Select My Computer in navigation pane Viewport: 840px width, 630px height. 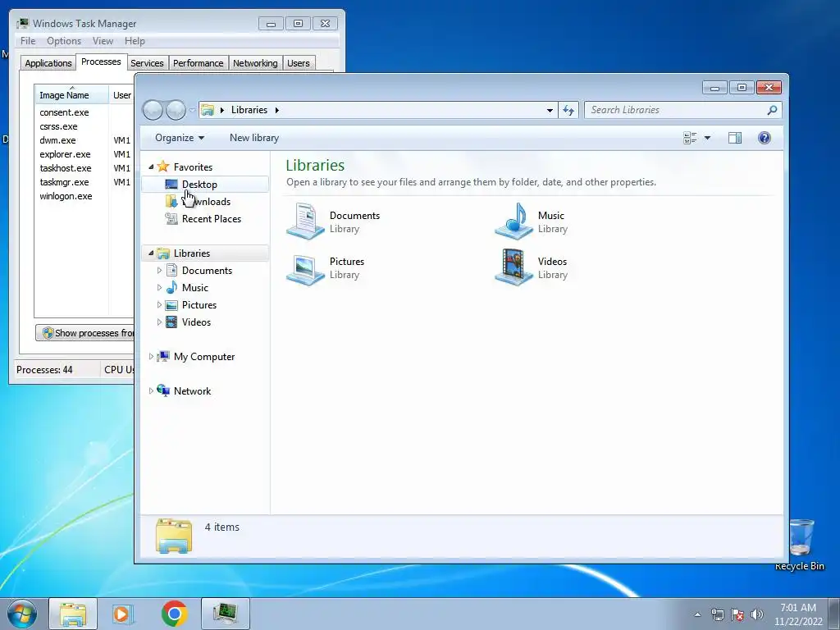pyautogui.click(x=203, y=356)
